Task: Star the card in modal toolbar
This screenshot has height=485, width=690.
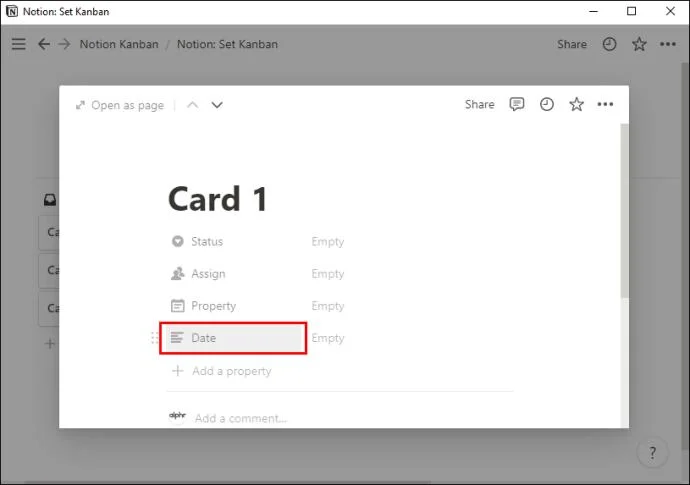Action: pyautogui.click(x=576, y=104)
